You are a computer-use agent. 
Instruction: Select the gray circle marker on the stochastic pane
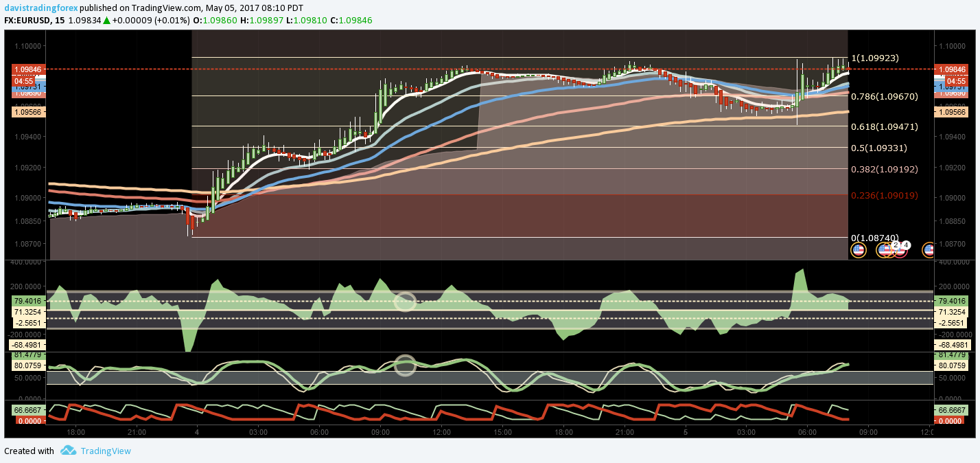[x=406, y=365]
